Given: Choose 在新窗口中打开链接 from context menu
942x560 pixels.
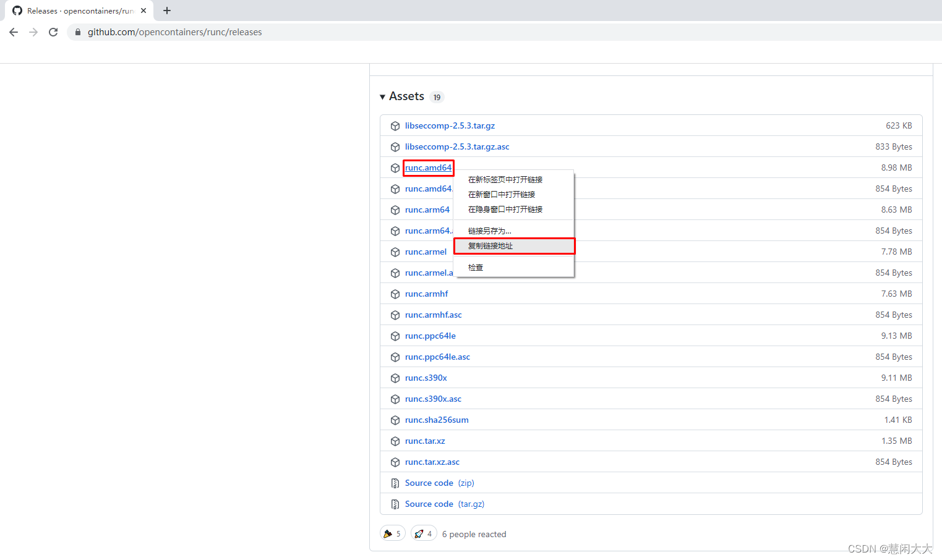Looking at the screenshot, I should coord(514,195).
